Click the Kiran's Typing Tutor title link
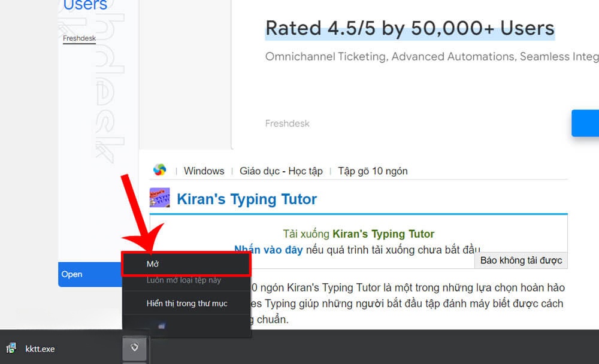Image resolution: width=599 pixels, height=364 pixels. coord(247,199)
